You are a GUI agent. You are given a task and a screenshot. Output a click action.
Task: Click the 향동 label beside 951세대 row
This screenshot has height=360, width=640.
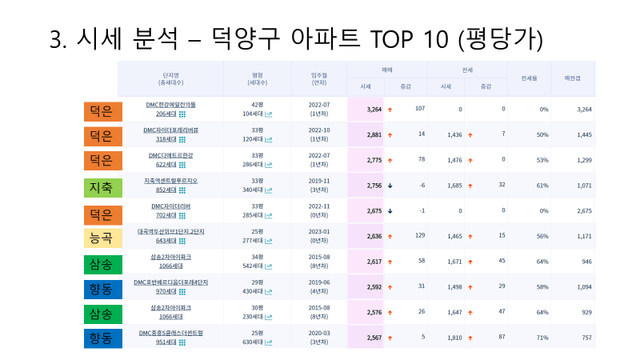coord(103,339)
